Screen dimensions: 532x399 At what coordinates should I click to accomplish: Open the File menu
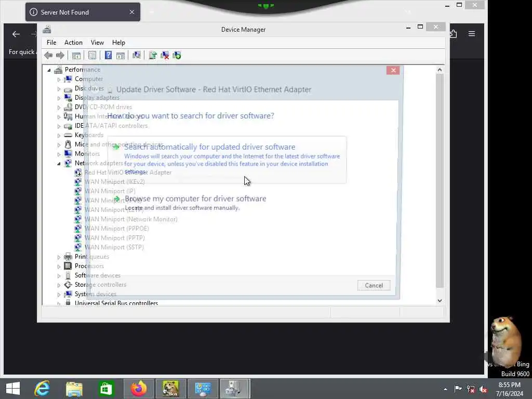click(51, 43)
